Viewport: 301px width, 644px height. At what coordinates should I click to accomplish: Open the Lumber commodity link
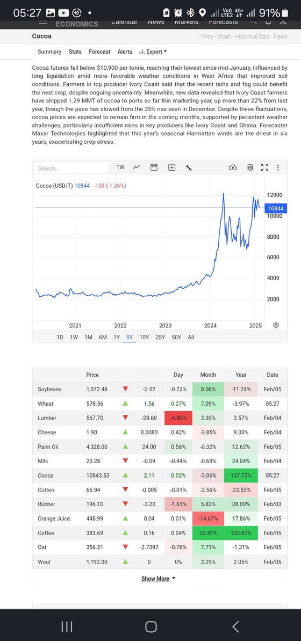(x=47, y=418)
